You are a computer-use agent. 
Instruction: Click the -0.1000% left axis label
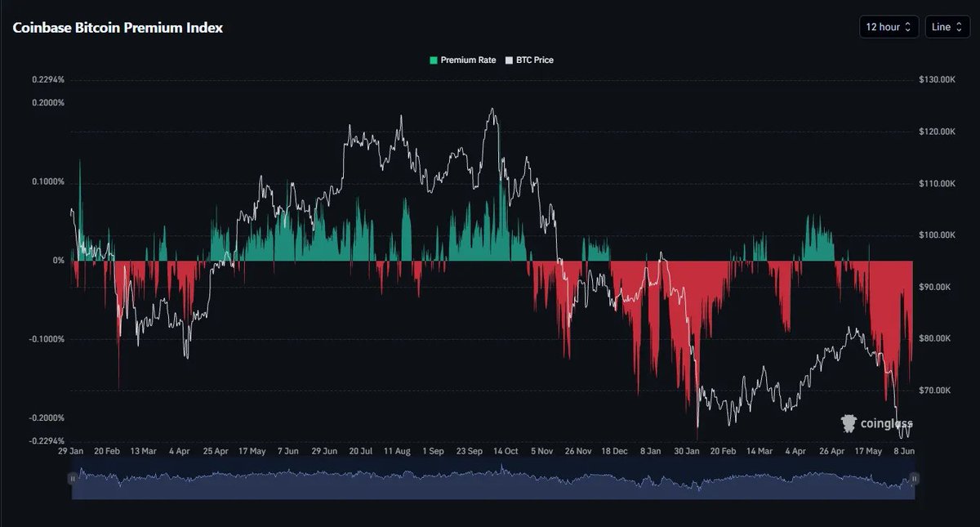[47, 339]
